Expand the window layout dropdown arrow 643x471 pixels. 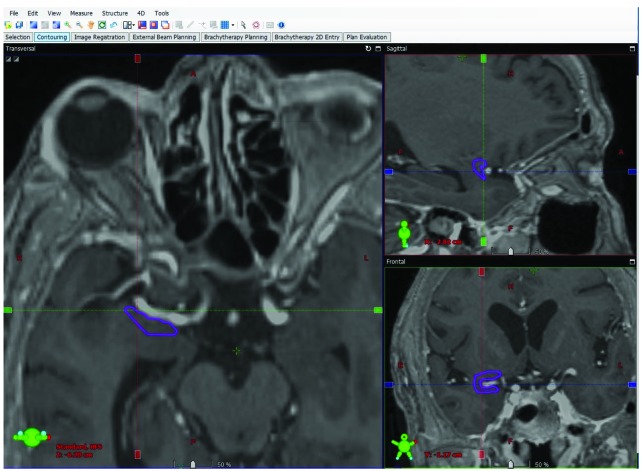click(133, 25)
